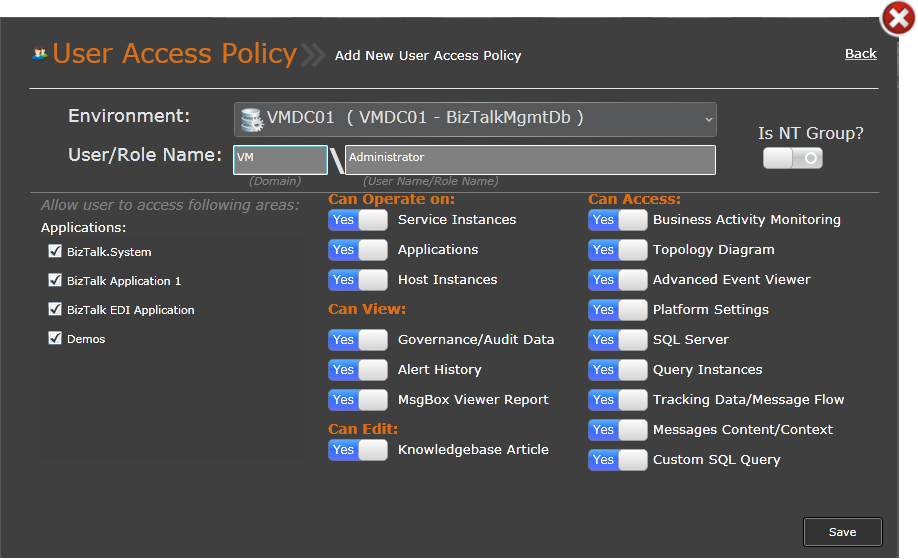Image resolution: width=918 pixels, height=559 pixels.
Task: Uncheck BizTalk Application 1 checkbox
Action: [x=55, y=281]
